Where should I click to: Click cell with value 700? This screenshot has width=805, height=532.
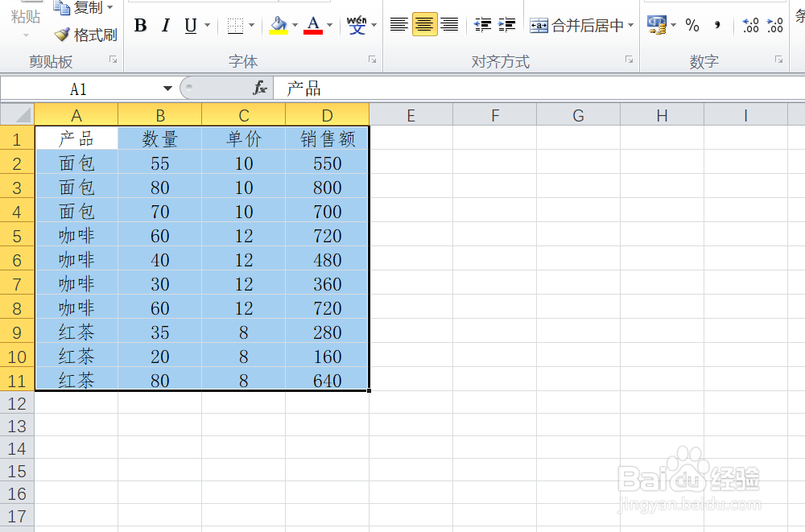(327, 211)
